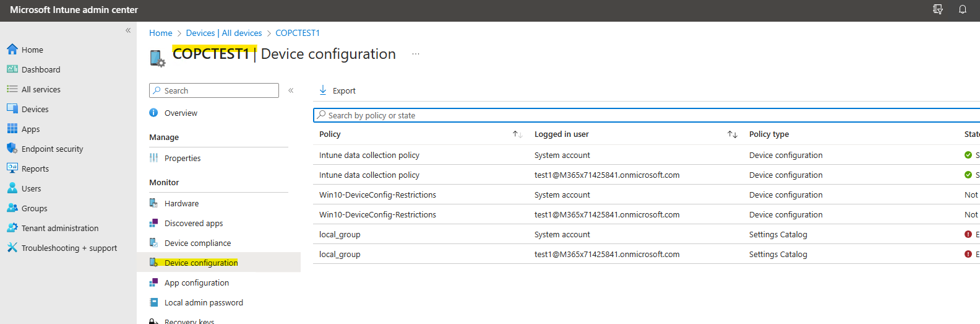
Task: Select the Hardware menu icon
Action: point(153,203)
